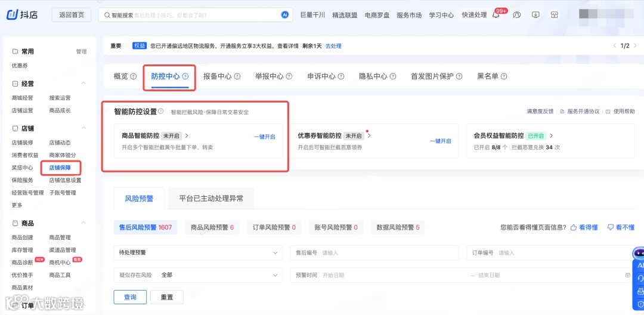The image size is (644, 315).
Task: Open the notification bell with 99+ badge
Action: click(496, 15)
